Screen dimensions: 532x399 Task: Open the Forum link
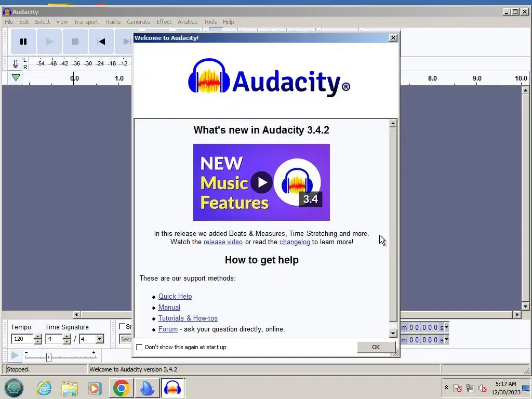point(168,329)
